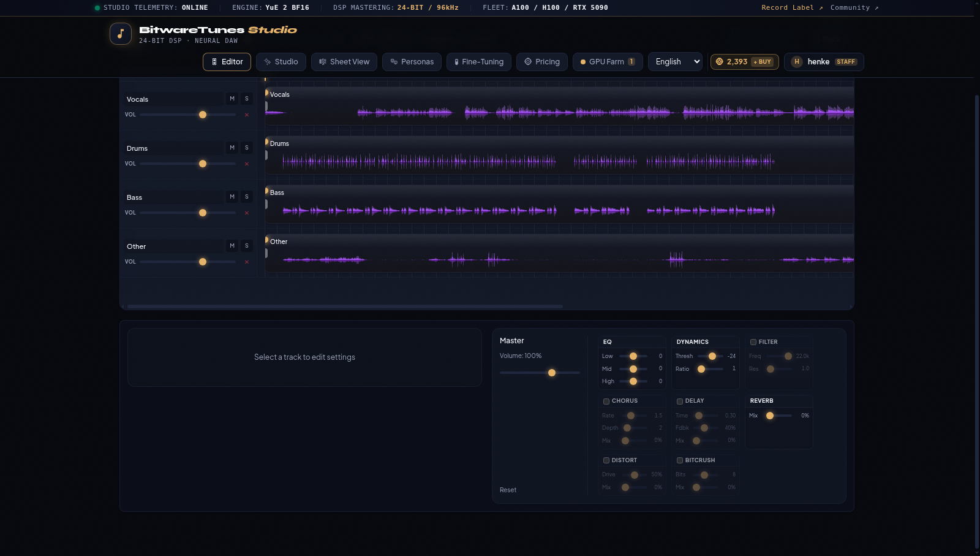Viewport: 980px width, 556px height.
Task: Enable the Distort effect checkbox
Action: pos(606,460)
